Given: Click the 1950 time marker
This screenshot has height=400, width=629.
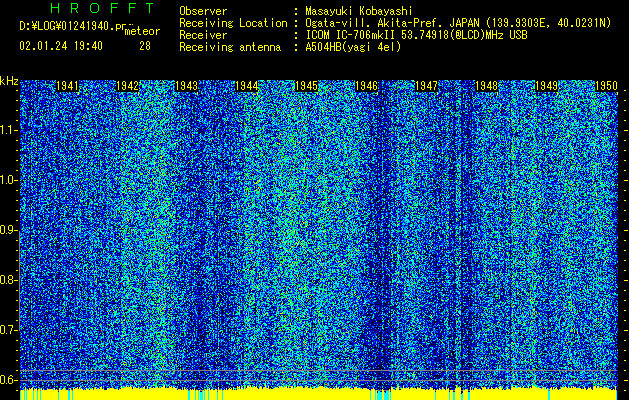Looking at the screenshot, I should (606, 86).
